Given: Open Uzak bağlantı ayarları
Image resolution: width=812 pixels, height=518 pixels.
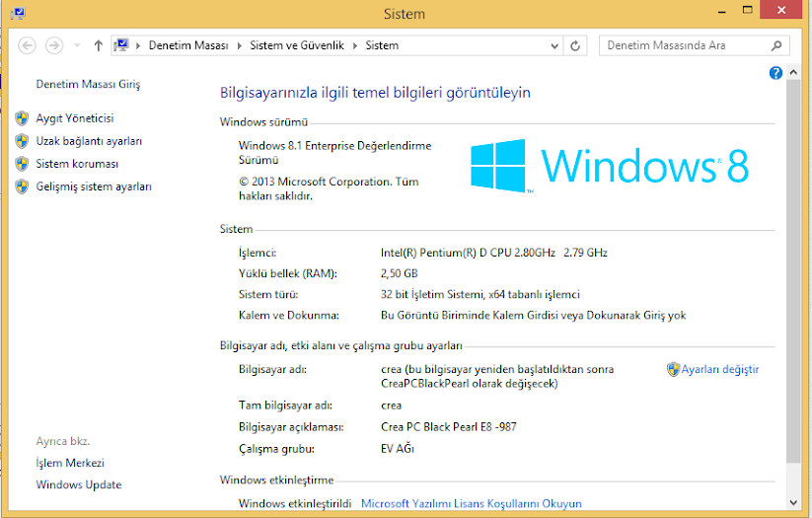Looking at the screenshot, I should click(x=89, y=141).
